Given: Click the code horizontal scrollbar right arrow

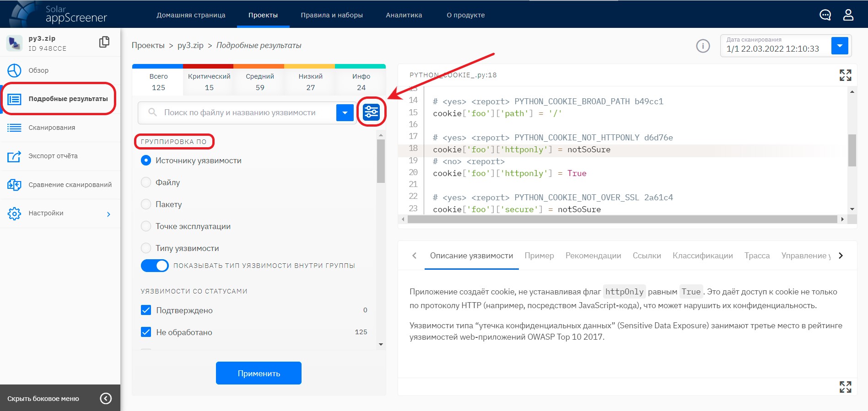Looking at the screenshot, I should click(842, 219).
